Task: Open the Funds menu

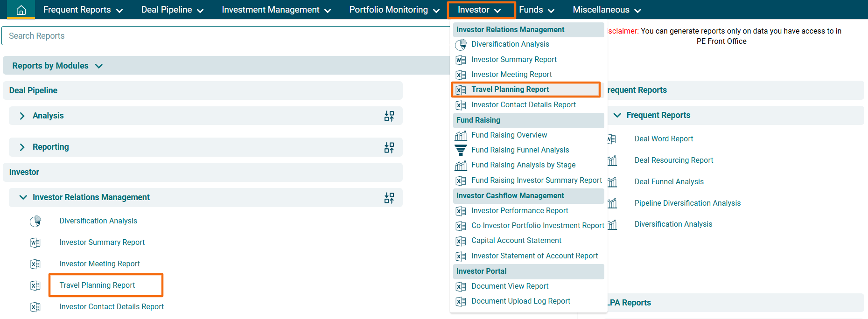Action: click(x=536, y=10)
